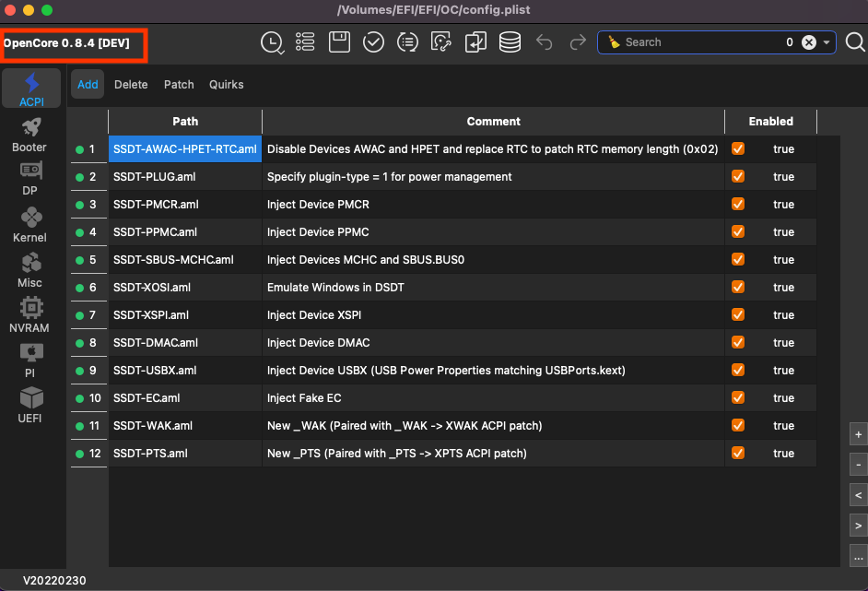Select the SSDT-EC.aml path cell
The height and width of the screenshot is (591, 868).
click(185, 398)
